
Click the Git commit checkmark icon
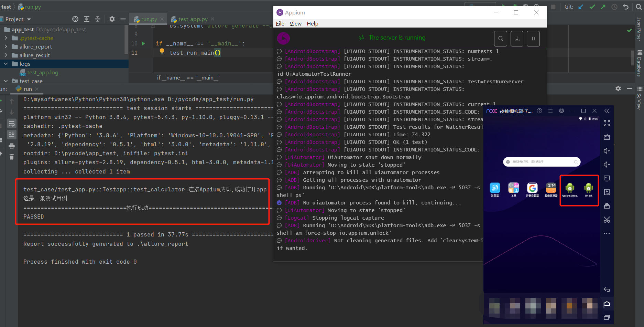point(592,7)
